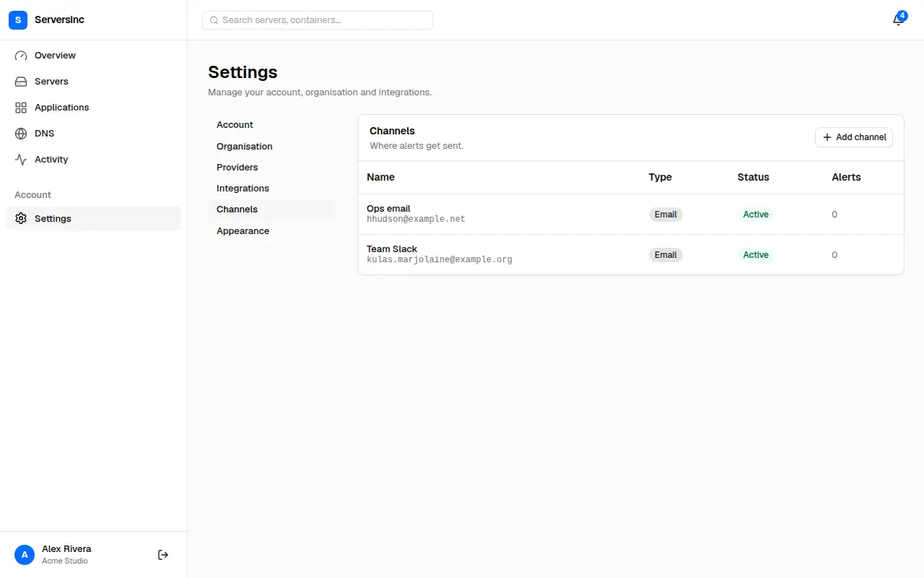Click the Type column header
924x578 pixels.
[x=661, y=177]
